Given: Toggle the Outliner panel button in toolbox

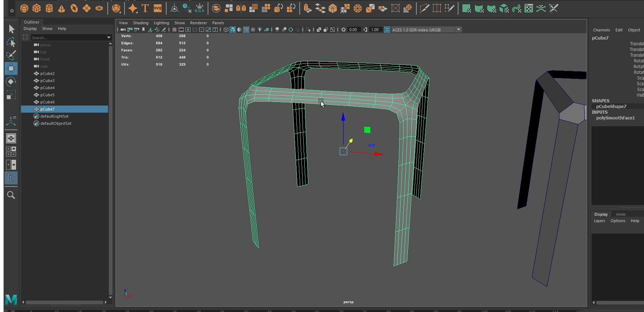Looking at the screenshot, I should [x=11, y=178].
